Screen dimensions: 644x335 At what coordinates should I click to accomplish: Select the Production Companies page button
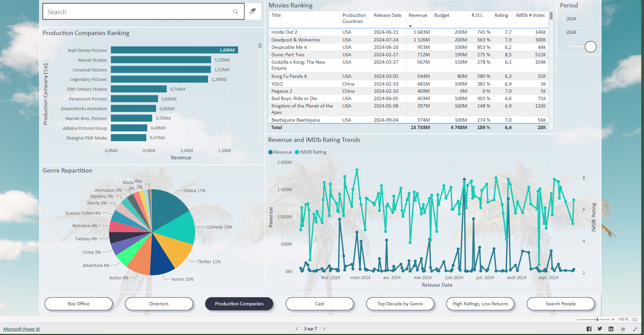[239, 304]
